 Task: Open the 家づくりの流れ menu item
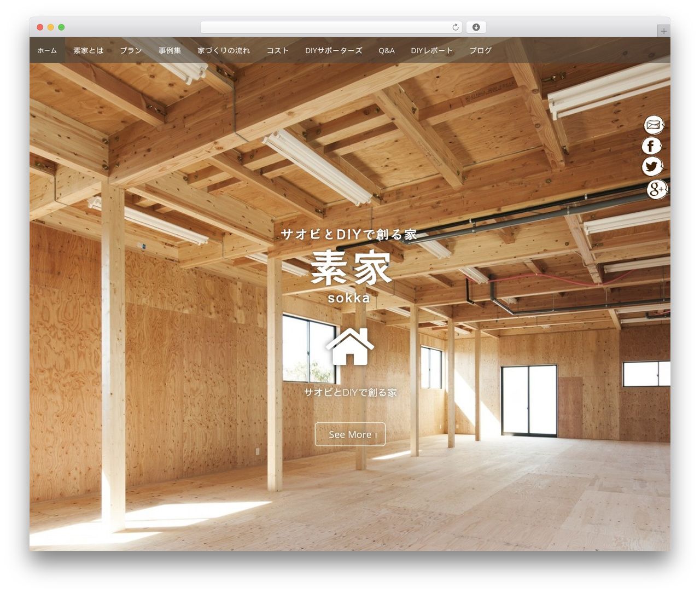point(224,50)
